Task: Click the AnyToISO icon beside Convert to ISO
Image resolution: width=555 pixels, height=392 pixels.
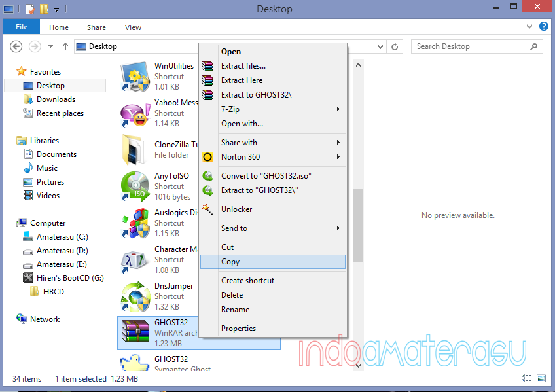Action: pyautogui.click(x=207, y=176)
